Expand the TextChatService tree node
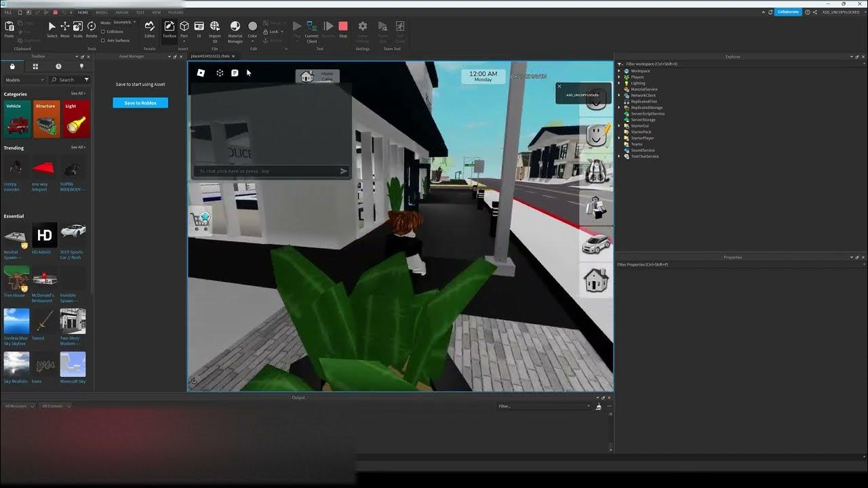 pyautogui.click(x=618, y=157)
